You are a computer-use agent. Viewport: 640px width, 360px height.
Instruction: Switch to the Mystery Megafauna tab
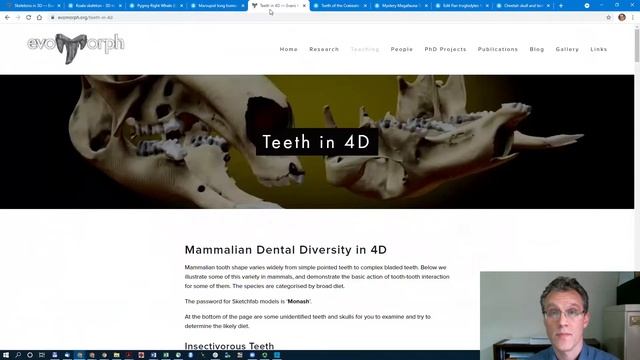401,6
